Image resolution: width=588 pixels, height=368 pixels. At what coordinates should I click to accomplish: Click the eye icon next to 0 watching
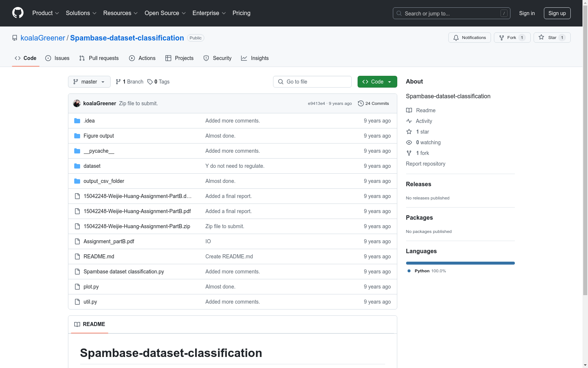pyautogui.click(x=409, y=142)
